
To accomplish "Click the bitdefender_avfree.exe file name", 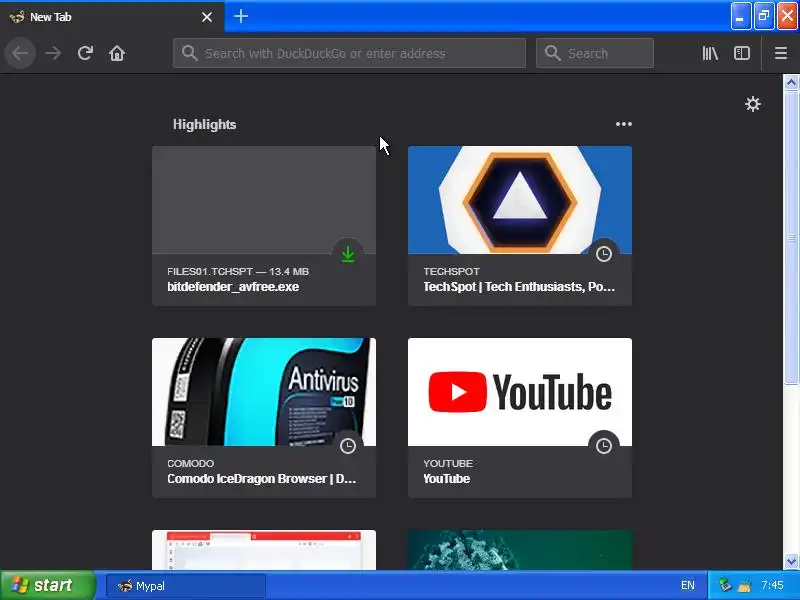I will [233, 287].
